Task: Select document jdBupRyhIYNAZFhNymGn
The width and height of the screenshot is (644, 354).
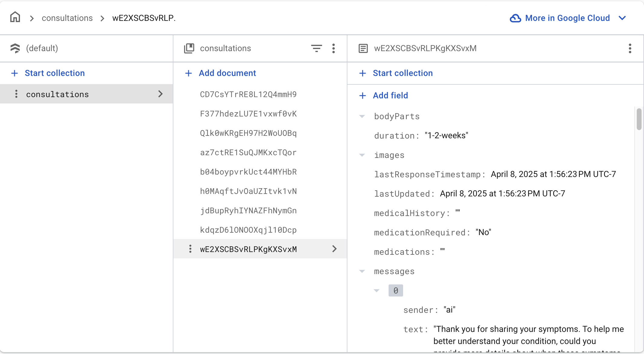Action: [x=248, y=211]
